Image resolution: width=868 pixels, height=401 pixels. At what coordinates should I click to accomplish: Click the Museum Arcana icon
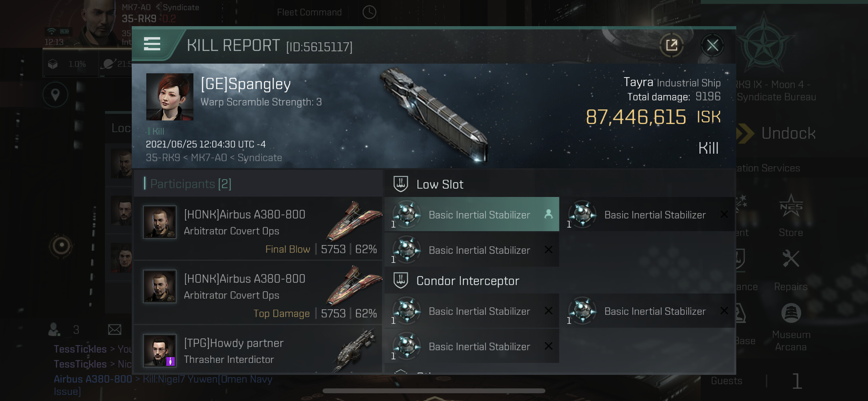point(790,314)
